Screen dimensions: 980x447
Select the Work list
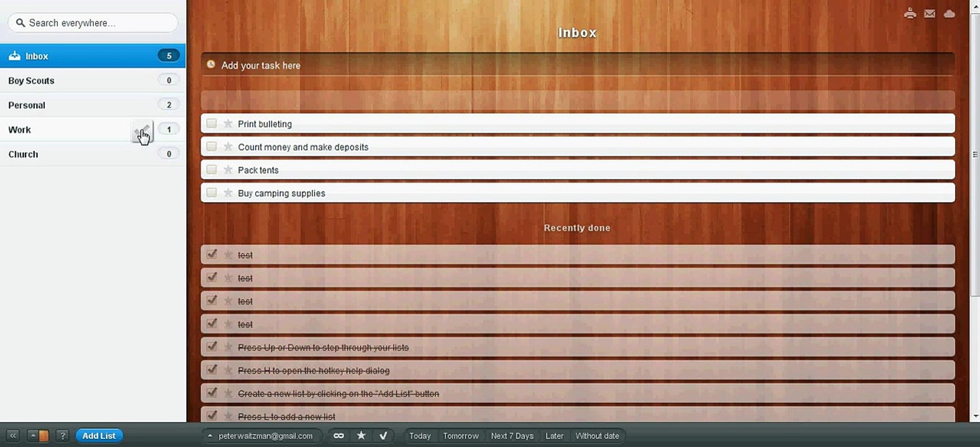coord(93,129)
